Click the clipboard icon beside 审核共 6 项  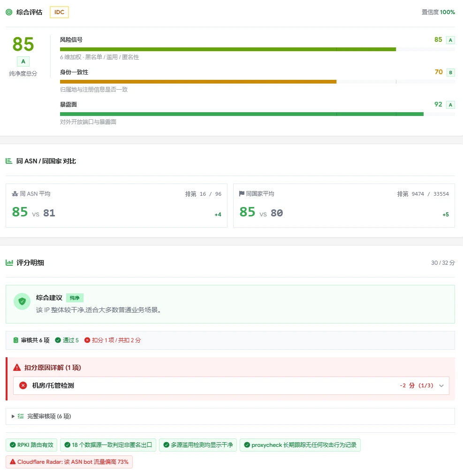pos(16,340)
